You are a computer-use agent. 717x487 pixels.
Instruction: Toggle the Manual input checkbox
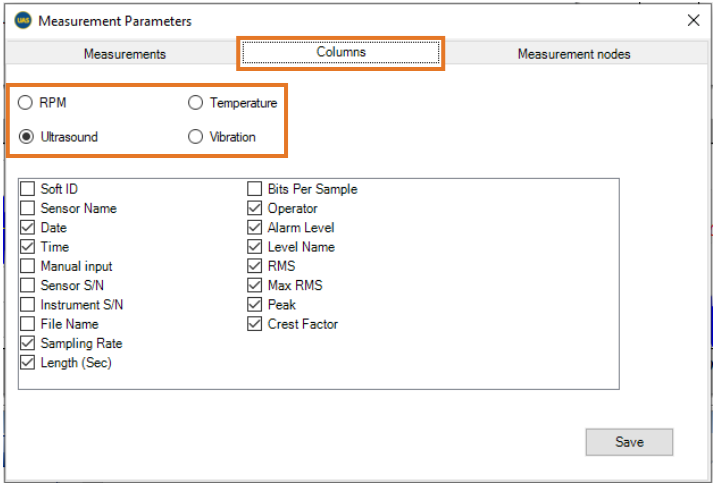pos(28,266)
